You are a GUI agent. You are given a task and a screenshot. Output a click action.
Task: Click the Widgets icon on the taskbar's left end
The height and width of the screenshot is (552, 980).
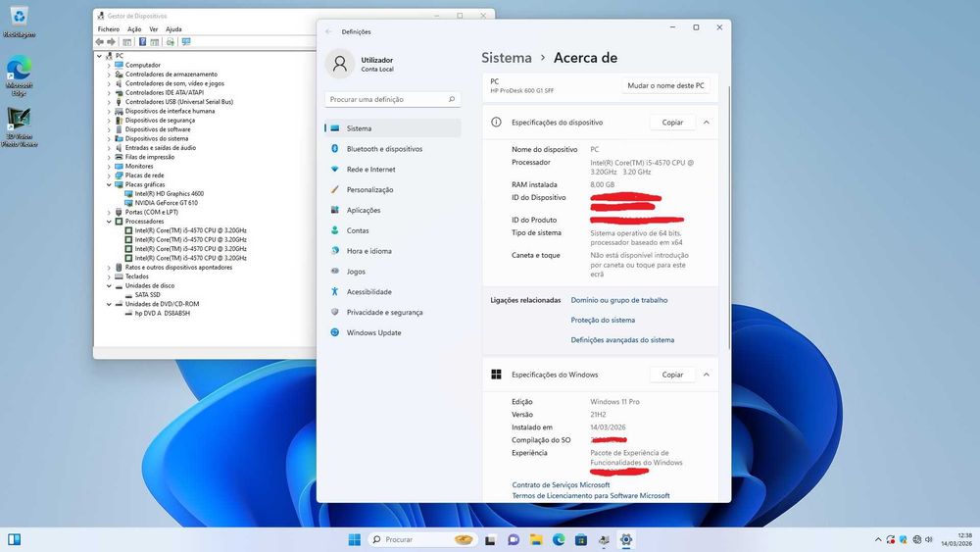15,539
